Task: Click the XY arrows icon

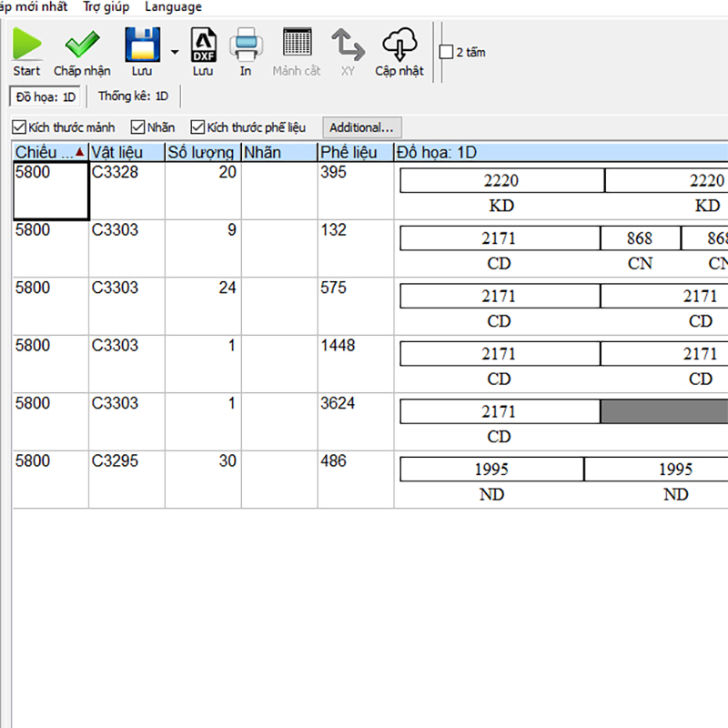Action: [348, 44]
